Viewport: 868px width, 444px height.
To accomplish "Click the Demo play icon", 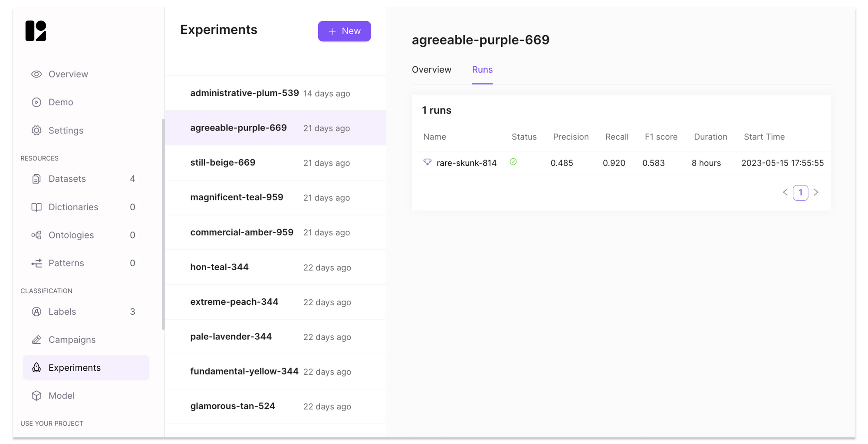I will pyautogui.click(x=36, y=102).
